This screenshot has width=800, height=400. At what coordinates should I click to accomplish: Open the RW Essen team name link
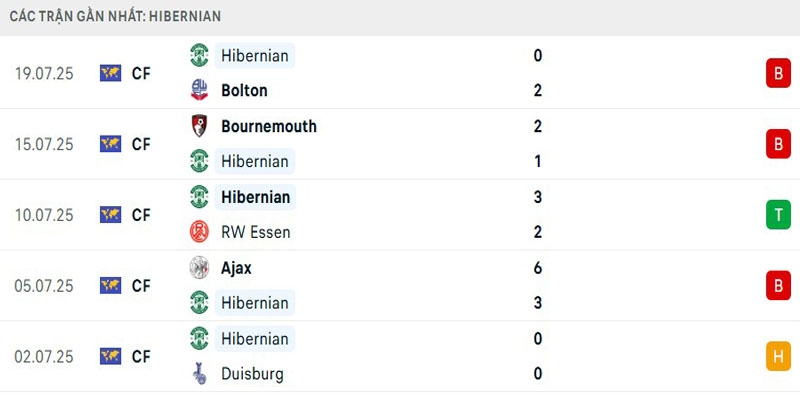click(256, 232)
